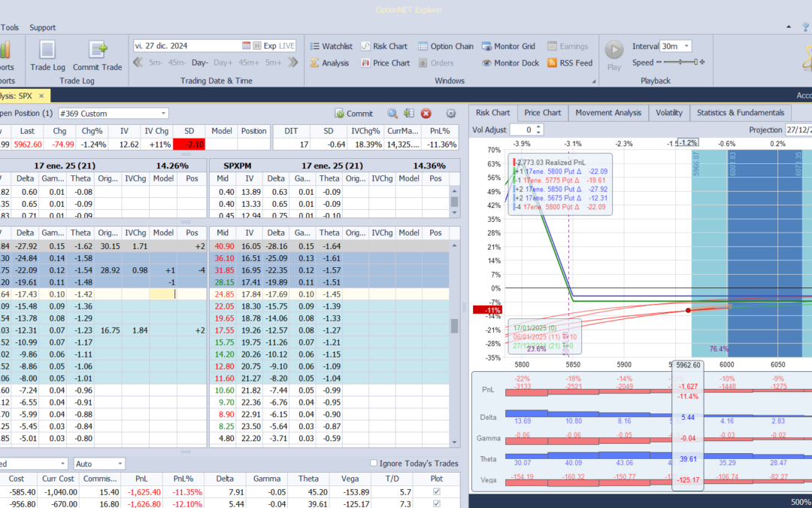Show the Monitor Grid window
The width and height of the screenshot is (812, 508).
coord(508,46)
